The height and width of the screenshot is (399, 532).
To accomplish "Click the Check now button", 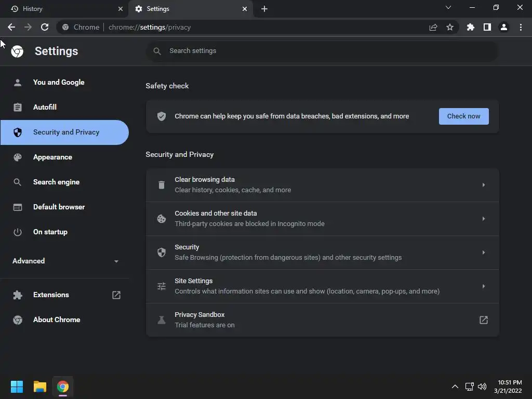I will coord(463,116).
